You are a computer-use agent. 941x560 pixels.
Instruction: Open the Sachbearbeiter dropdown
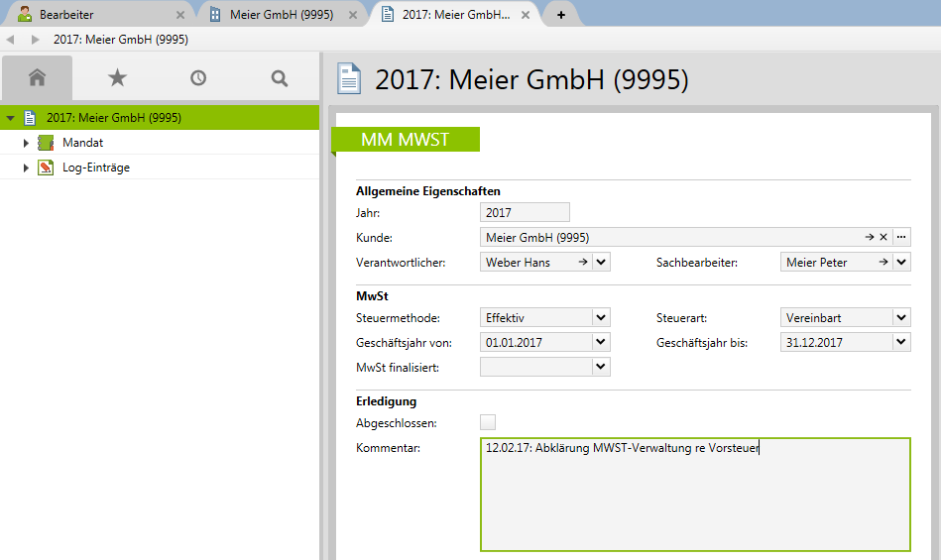[x=901, y=262]
